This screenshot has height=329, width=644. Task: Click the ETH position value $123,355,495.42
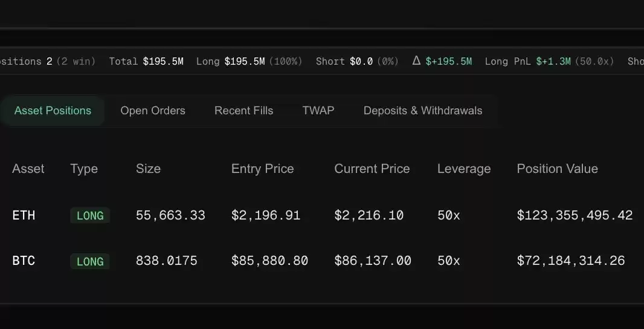[x=575, y=215]
